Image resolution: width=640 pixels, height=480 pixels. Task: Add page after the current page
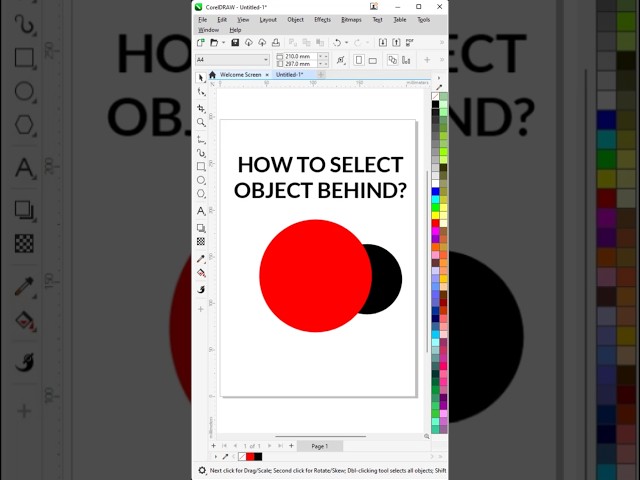point(291,446)
